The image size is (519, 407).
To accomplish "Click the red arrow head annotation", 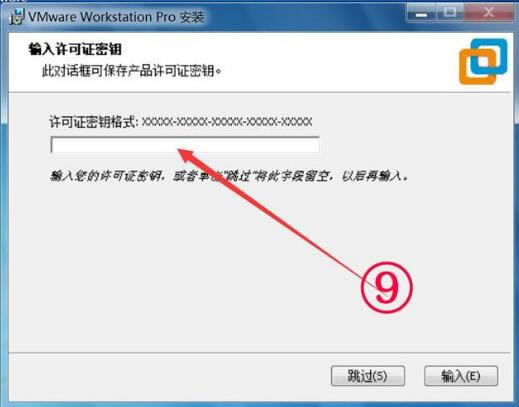I will click(189, 156).
